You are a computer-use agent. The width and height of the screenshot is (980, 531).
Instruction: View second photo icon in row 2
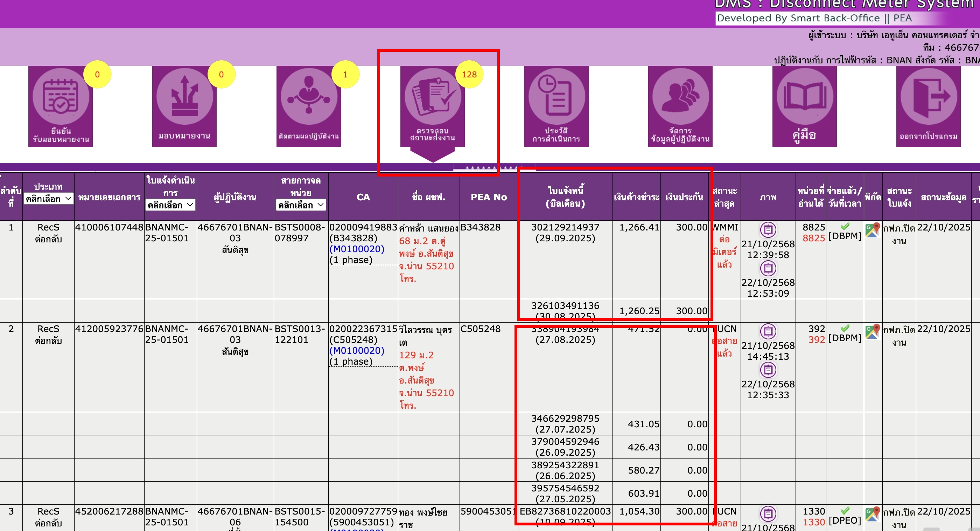click(768, 370)
